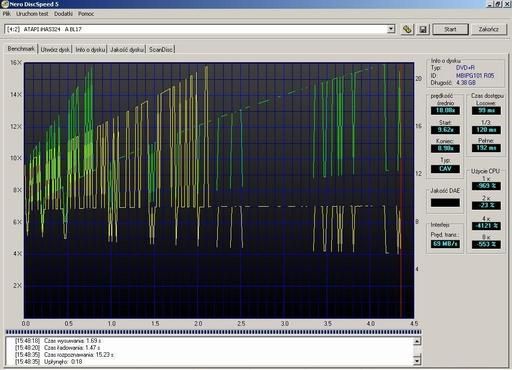Select the ATAPI iHAS324 drive combo box
Image resolution: width=512 pixels, height=370 pixels.
point(200,29)
